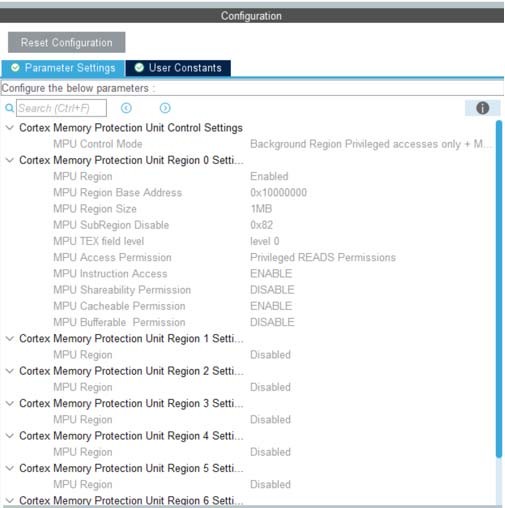Select the MPU Shareability Permission label

[122, 290]
